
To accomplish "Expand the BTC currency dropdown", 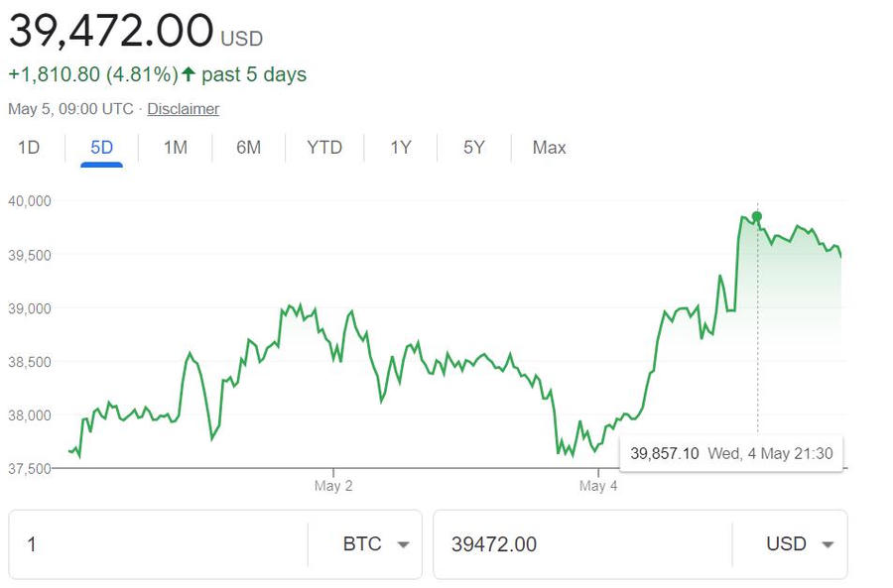I will tap(376, 544).
